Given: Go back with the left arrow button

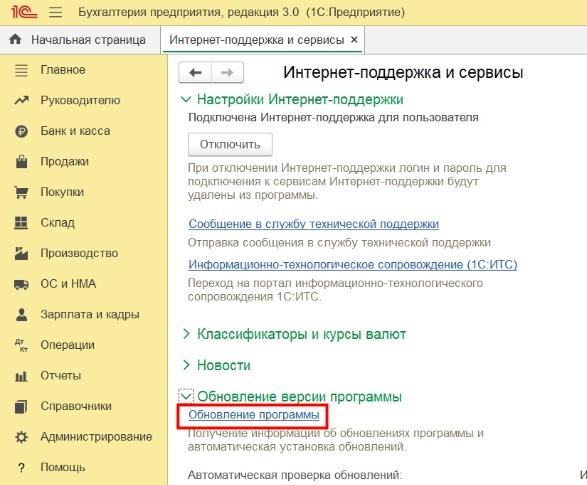Looking at the screenshot, I should [195, 72].
